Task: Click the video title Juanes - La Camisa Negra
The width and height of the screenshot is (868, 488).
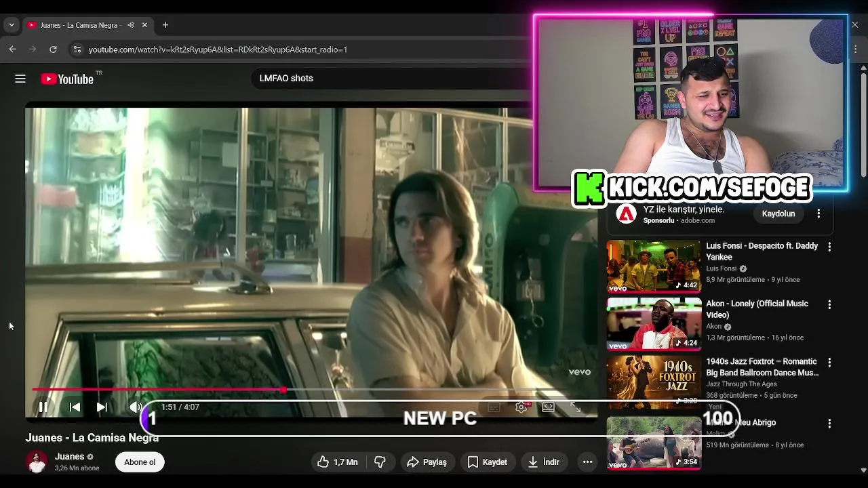Action: [x=92, y=438]
